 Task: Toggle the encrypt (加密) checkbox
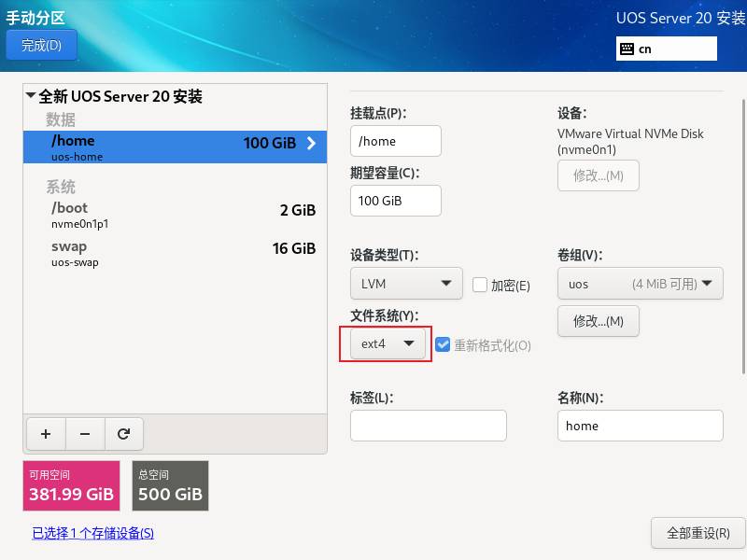480,285
